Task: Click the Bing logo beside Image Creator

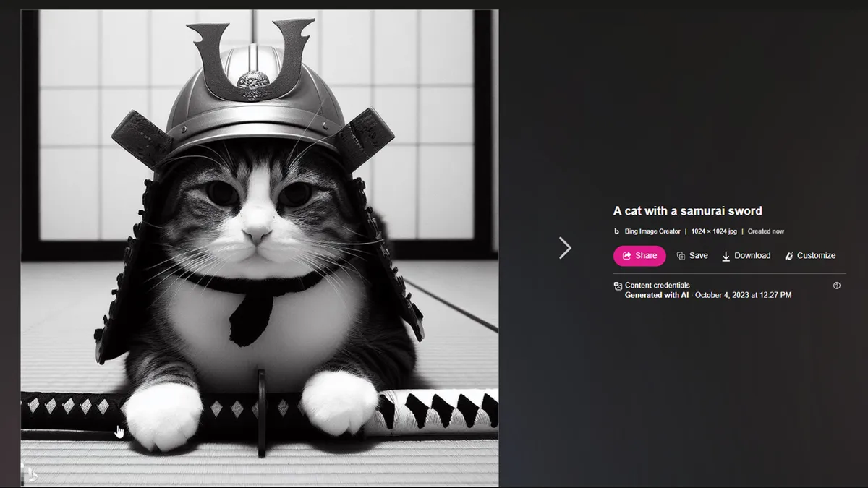Action: [x=617, y=231]
